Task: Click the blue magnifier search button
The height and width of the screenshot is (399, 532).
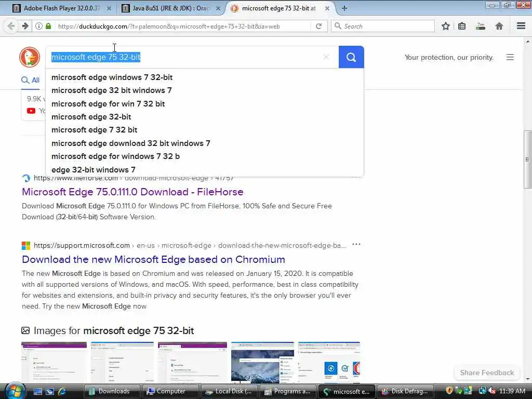Action: click(351, 57)
